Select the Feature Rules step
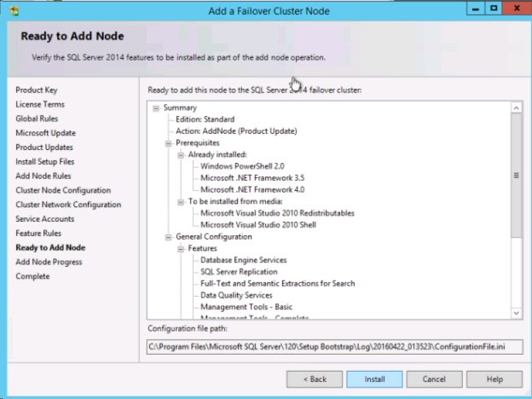Image resolution: width=532 pixels, height=399 pixels. 38,233
